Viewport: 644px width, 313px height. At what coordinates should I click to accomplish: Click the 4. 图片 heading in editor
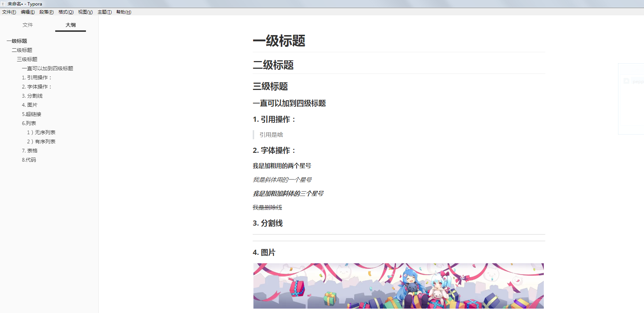264,253
